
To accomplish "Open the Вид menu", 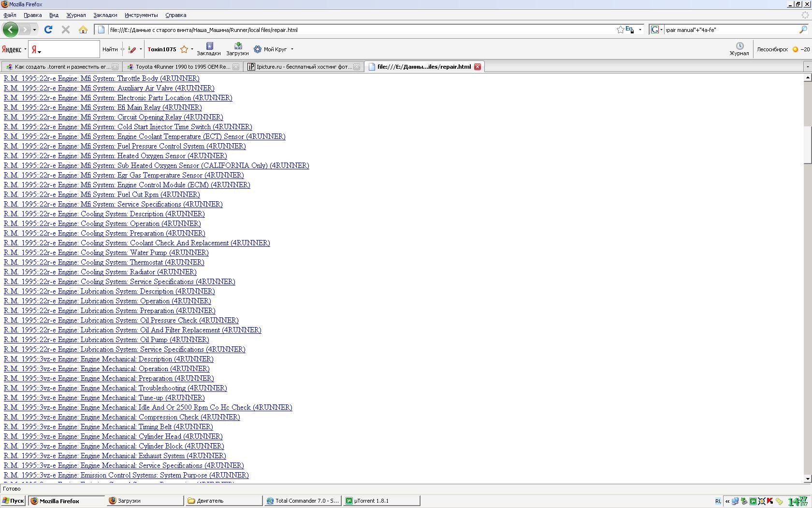I will point(54,15).
